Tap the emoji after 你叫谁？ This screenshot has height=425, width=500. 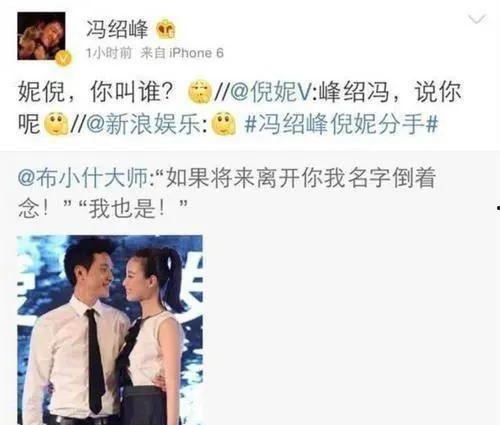point(200,92)
